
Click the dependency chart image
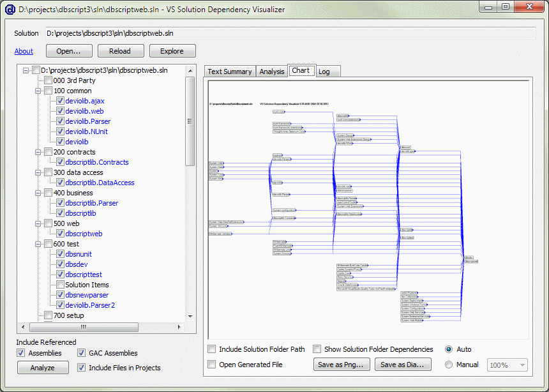tap(368, 209)
